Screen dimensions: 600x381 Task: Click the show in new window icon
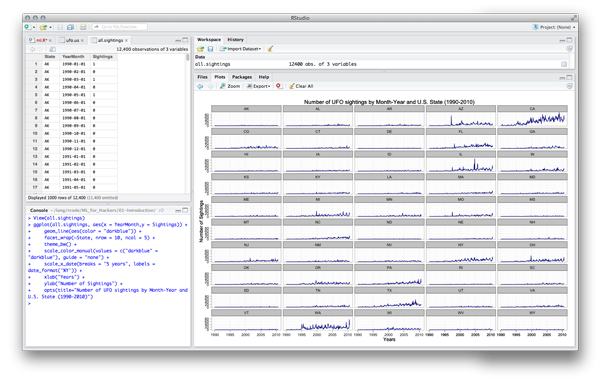[x=52, y=49]
